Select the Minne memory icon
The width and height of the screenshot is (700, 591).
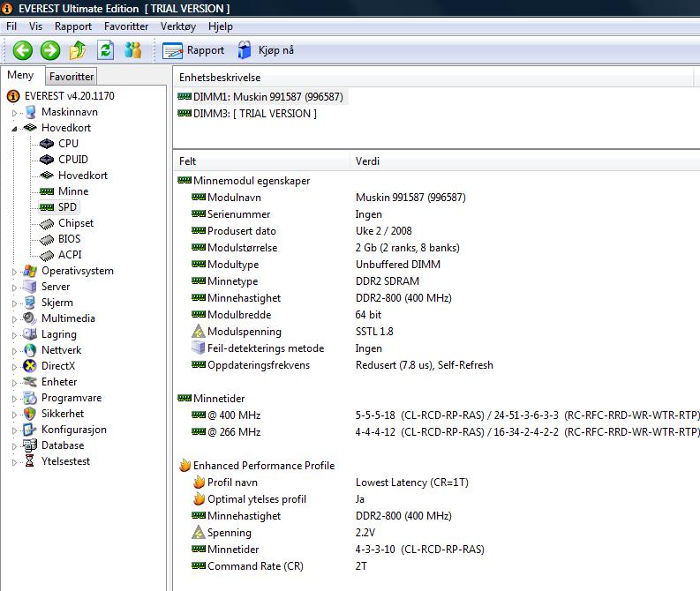tap(47, 191)
